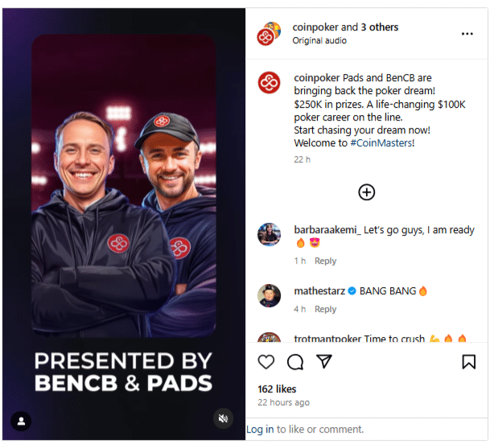This screenshot has height=448, width=498.
Task: Open coinpoker avatar beside the caption
Action: tap(269, 83)
